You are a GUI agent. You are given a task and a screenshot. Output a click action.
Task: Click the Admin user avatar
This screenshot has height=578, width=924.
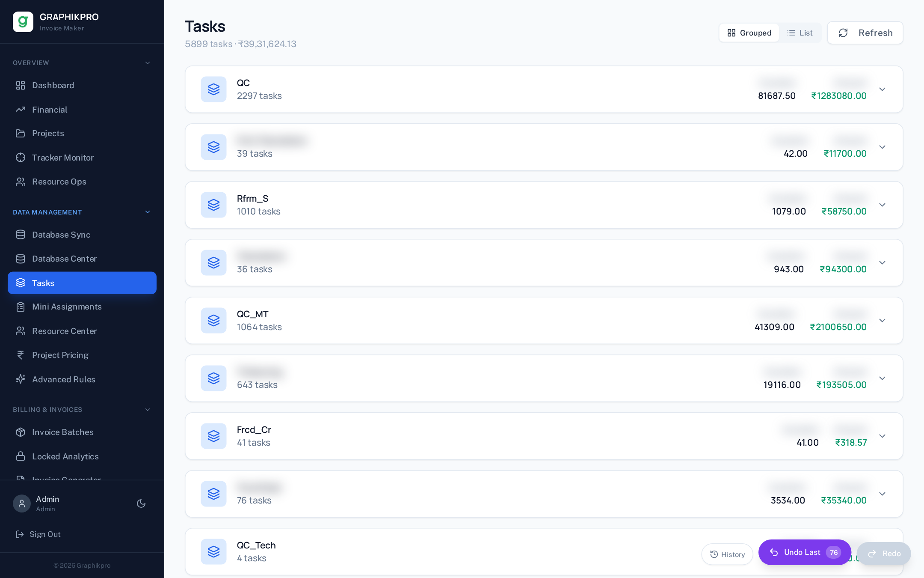coord(22,504)
